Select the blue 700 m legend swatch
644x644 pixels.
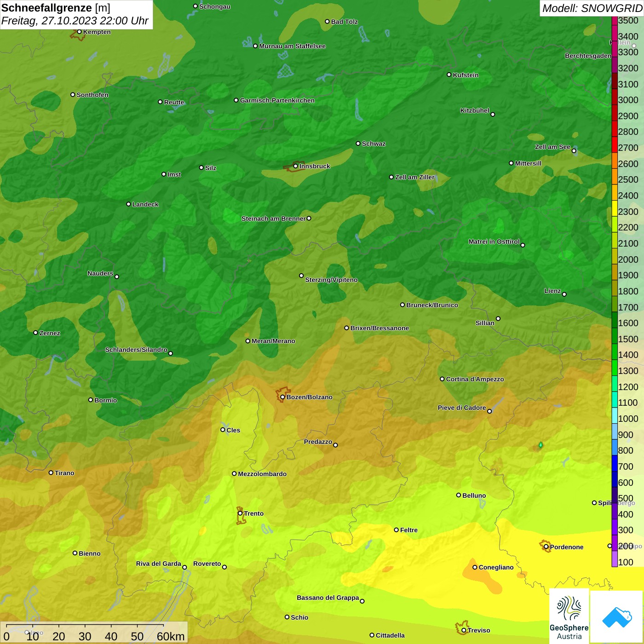click(x=615, y=463)
